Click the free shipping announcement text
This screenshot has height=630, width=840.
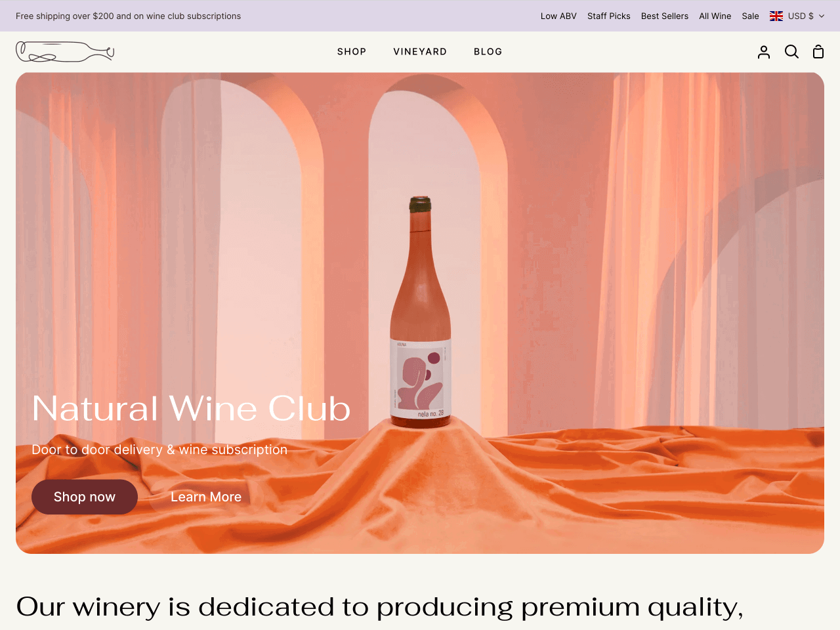point(128,16)
